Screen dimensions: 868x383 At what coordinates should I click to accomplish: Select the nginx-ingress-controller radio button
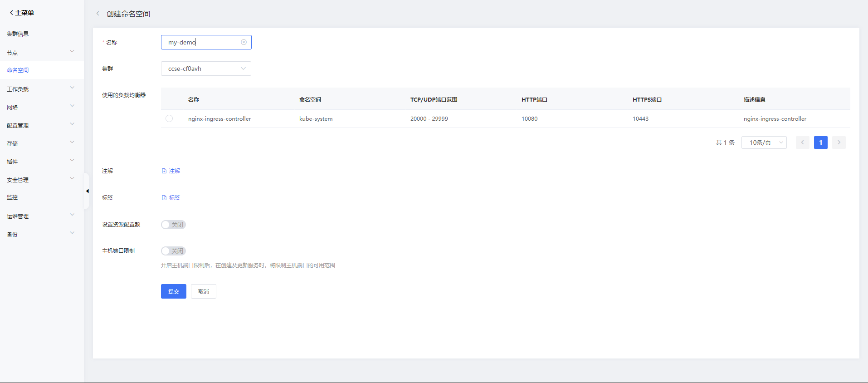point(169,118)
